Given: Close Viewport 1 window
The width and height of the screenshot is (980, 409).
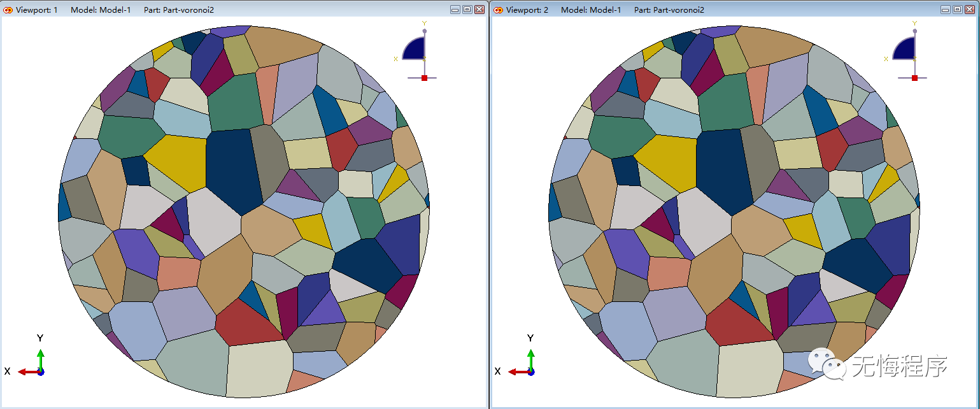Looking at the screenshot, I should click(479, 10).
